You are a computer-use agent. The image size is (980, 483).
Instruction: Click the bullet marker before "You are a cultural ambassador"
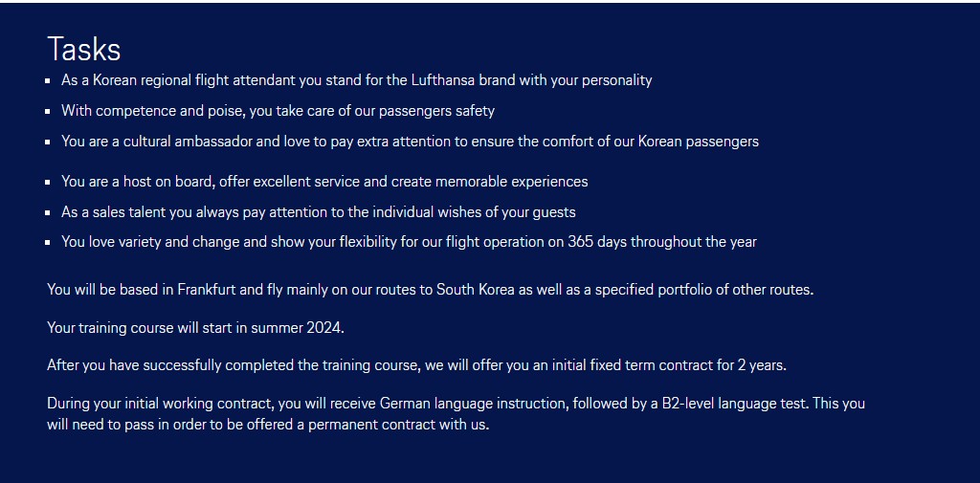[48, 142]
